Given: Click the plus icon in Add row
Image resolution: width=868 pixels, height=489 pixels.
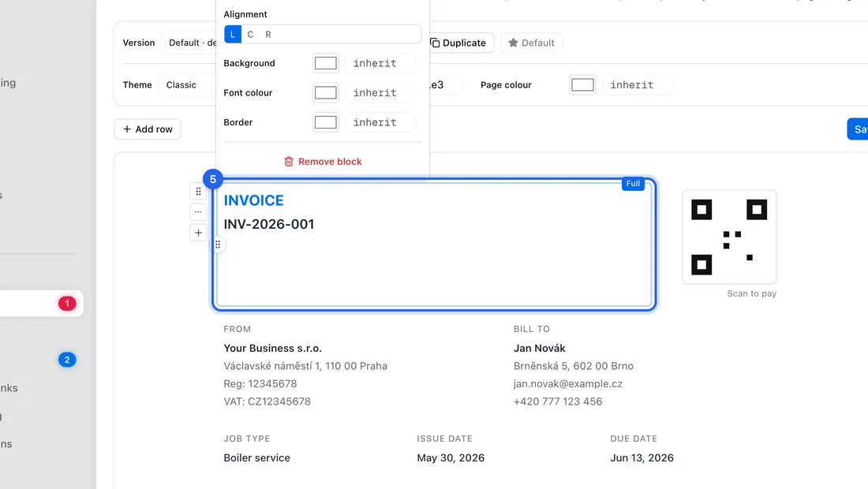Looking at the screenshot, I should point(127,129).
